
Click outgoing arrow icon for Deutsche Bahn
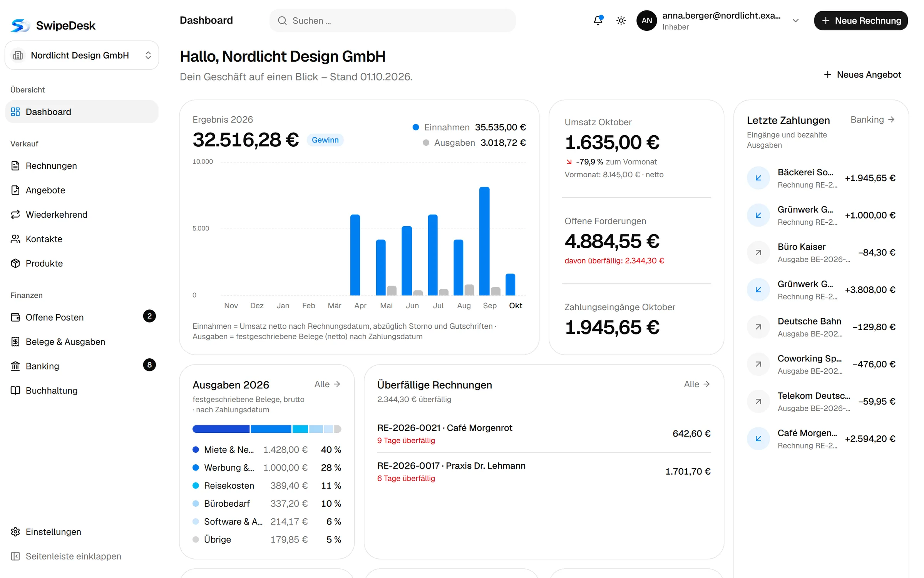(758, 327)
